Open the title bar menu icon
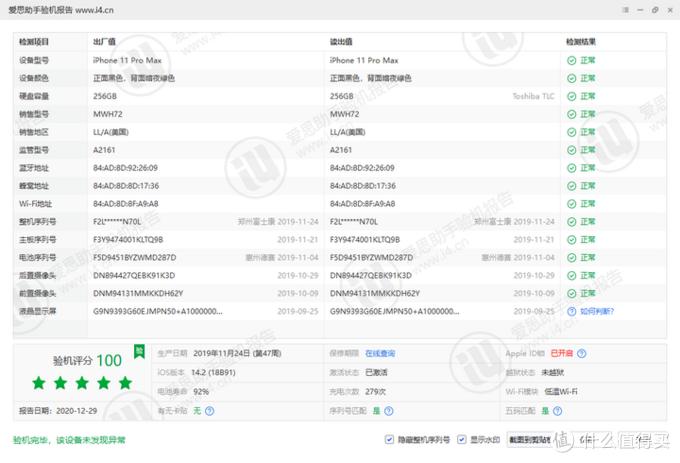Viewport: 680px width, 463px height. [625, 10]
